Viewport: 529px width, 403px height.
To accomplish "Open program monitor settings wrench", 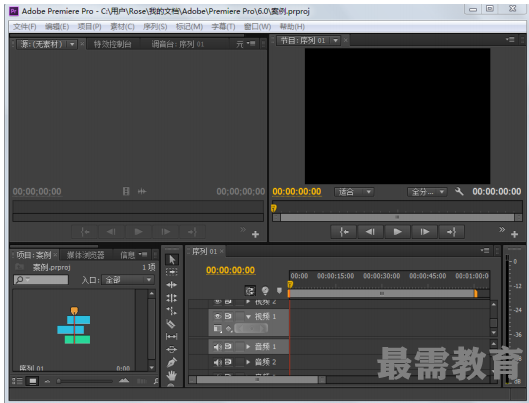I will (x=459, y=192).
